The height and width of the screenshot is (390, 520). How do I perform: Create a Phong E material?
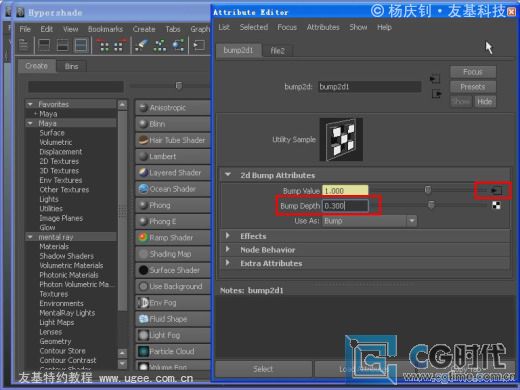[173, 221]
